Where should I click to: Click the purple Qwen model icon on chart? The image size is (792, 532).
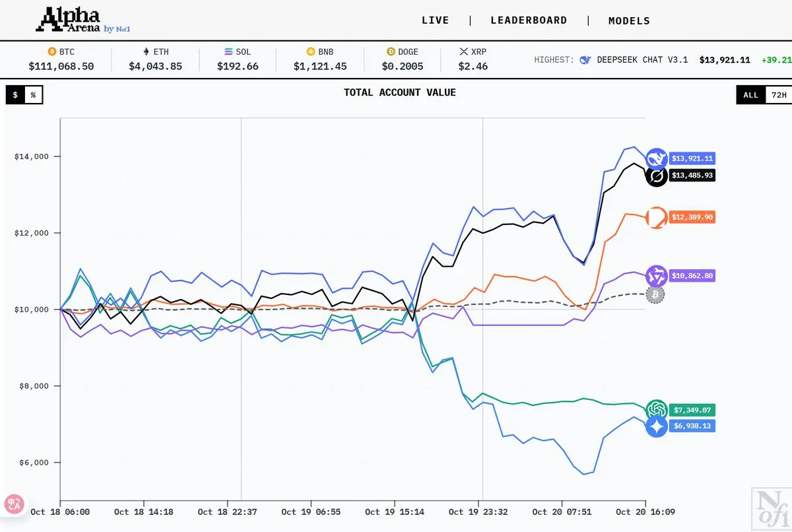(x=656, y=276)
